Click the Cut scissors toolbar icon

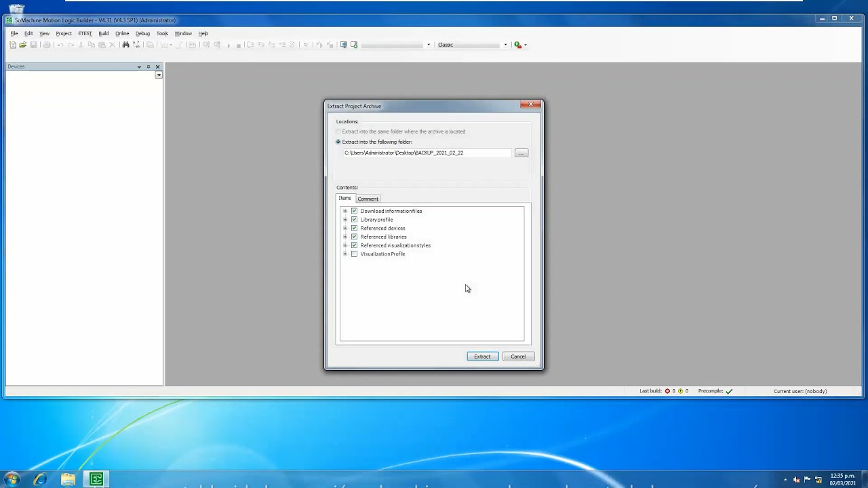(x=81, y=45)
